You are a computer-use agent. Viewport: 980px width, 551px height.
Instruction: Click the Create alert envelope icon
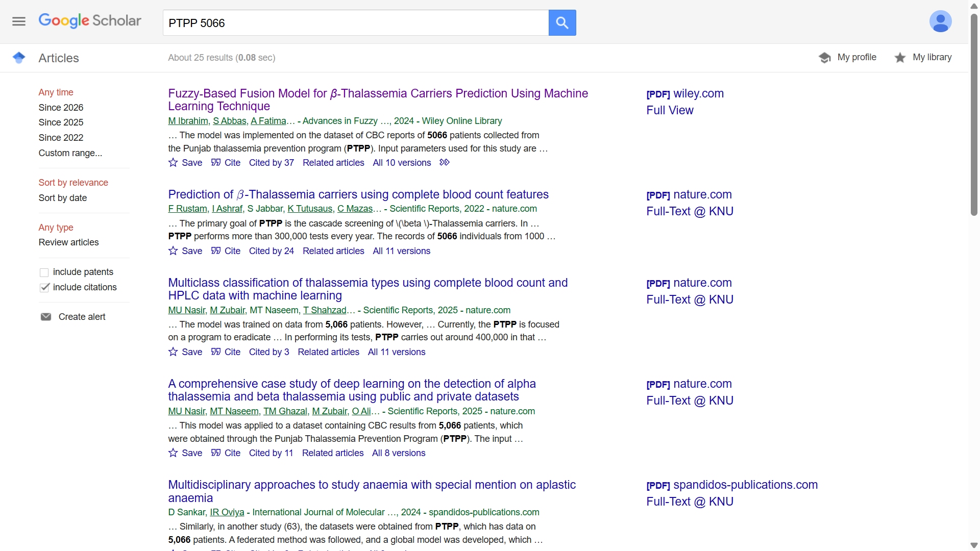pyautogui.click(x=46, y=317)
